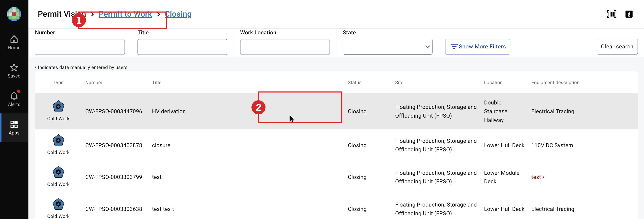Sort by Location column header

click(493, 83)
